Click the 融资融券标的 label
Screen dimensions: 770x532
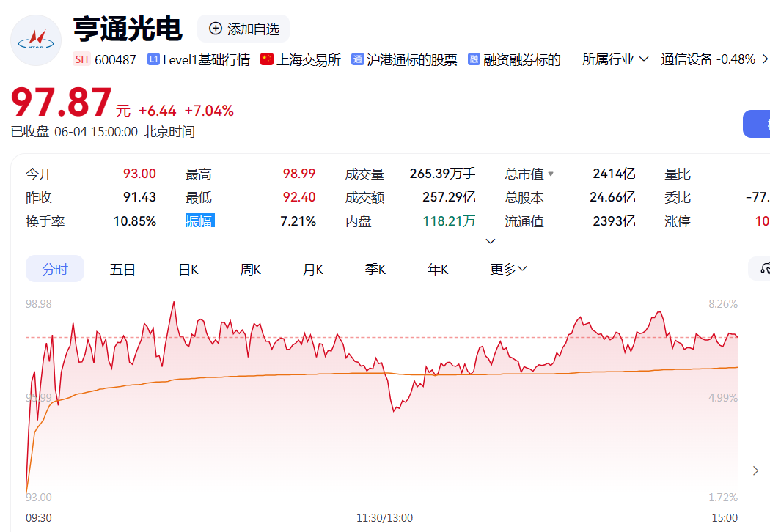522,60
